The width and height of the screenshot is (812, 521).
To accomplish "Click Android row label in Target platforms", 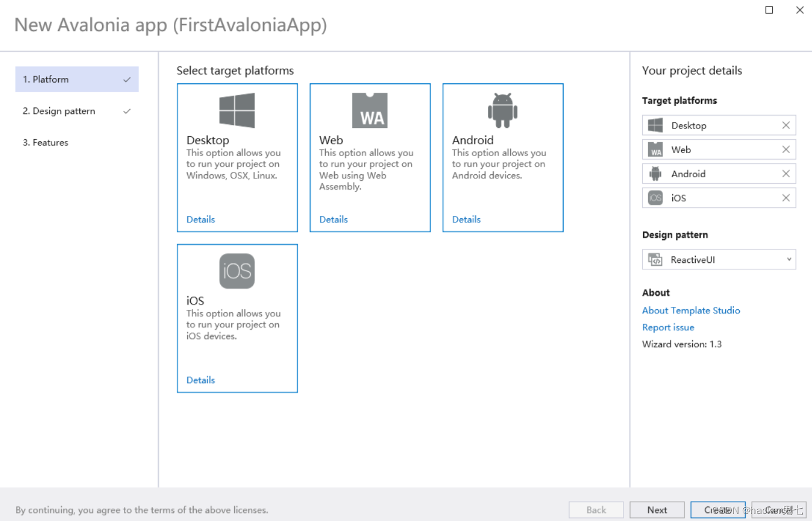I will (x=689, y=174).
